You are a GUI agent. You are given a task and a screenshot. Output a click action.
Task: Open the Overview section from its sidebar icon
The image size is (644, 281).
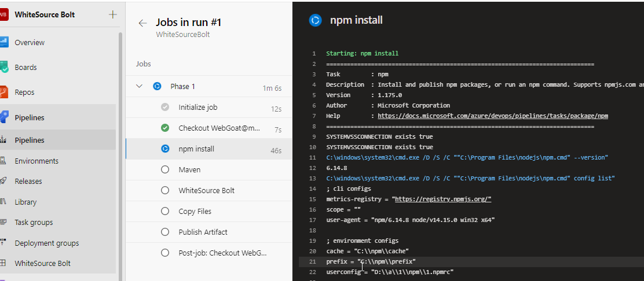(x=3, y=42)
